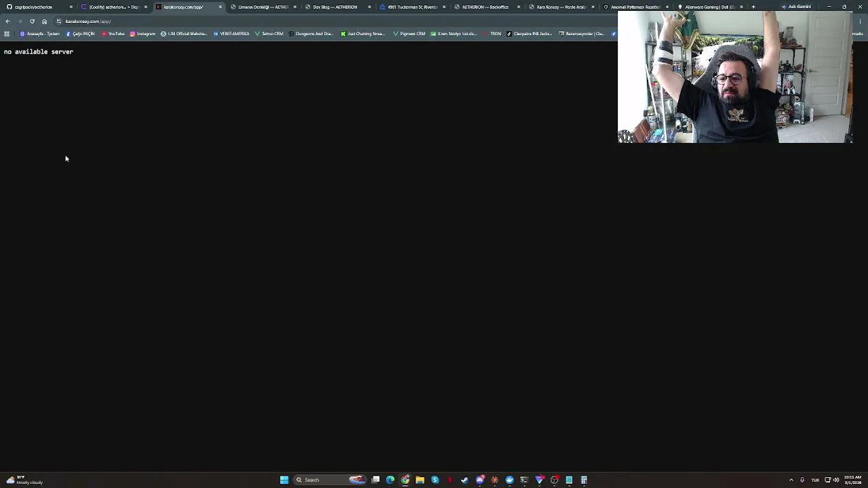Open VERGİ AMERİKA bookmark
This screenshot has width=868, height=488.
click(x=231, y=33)
